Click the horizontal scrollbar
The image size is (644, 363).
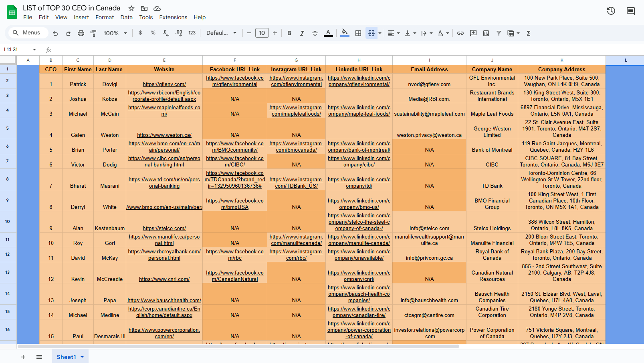point(238,347)
